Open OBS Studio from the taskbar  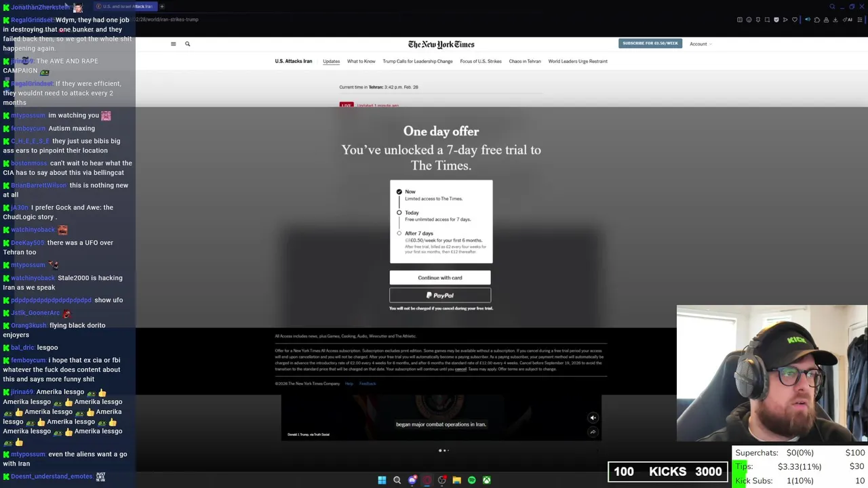[x=442, y=480]
